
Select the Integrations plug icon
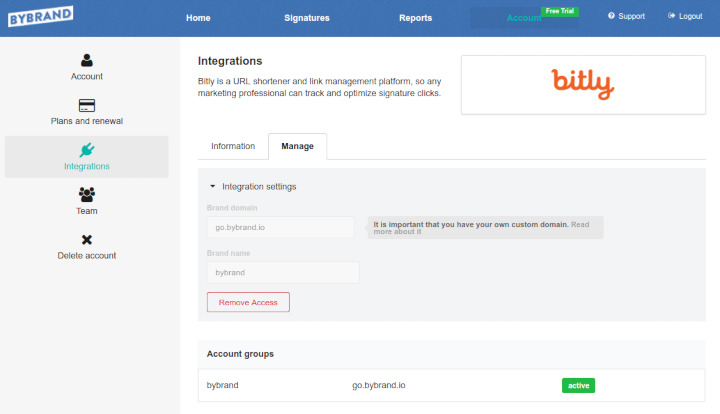pos(87,150)
